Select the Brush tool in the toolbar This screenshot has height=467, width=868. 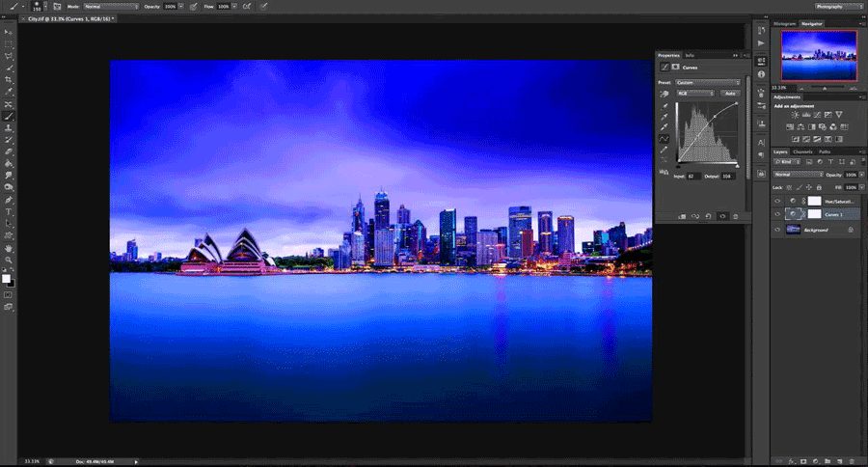coord(9,116)
